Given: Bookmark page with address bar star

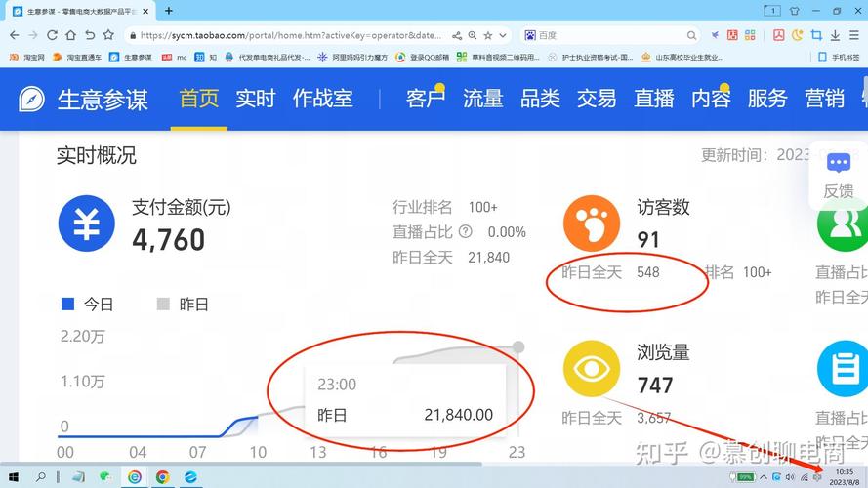Looking at the screenshot, I should 487,35.
